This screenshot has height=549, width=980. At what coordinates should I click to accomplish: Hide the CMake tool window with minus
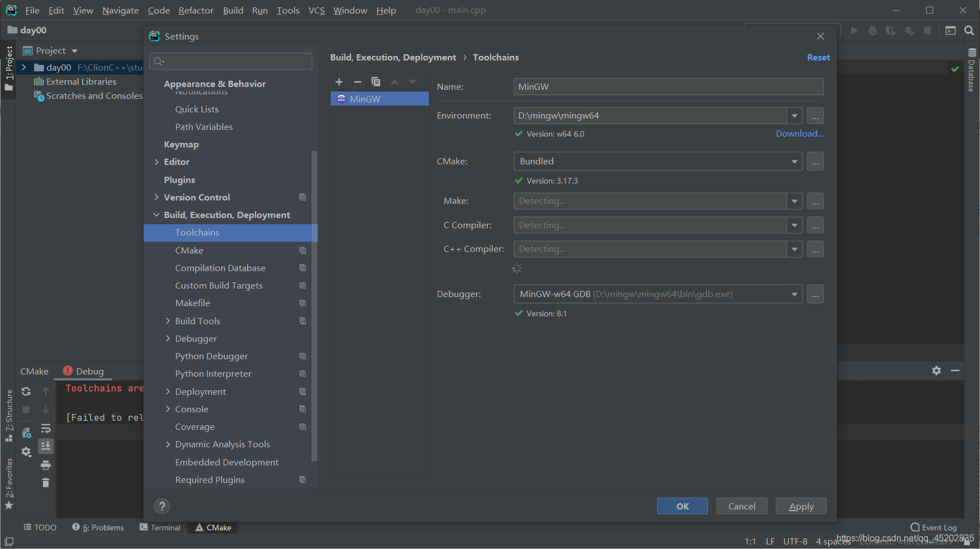955,371
